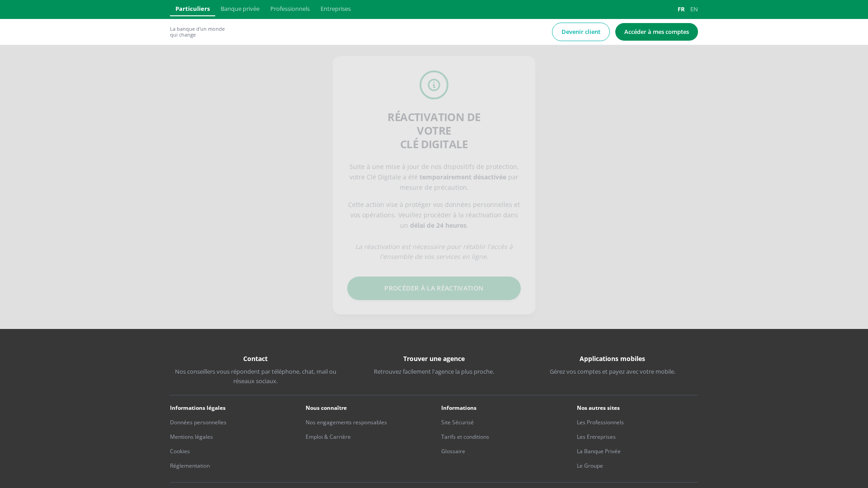Click Nous connaître heading

326,408
